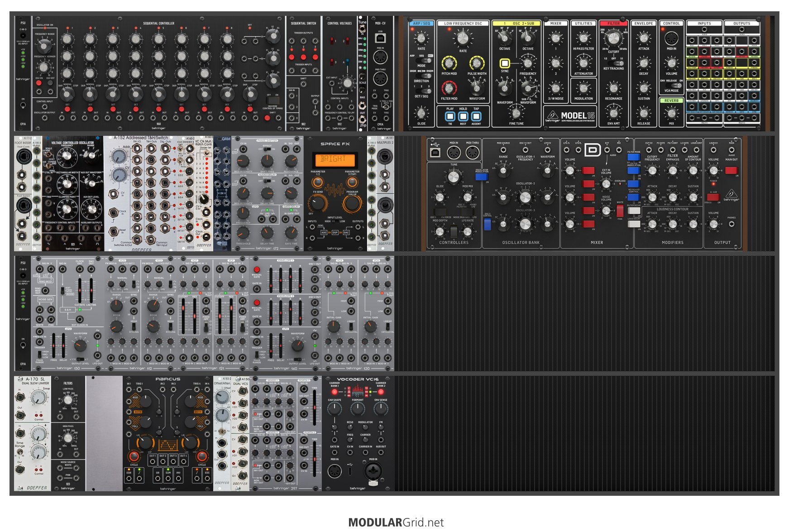Click the MIDI THRU socket on MIDI-CV module
793x532 pixels.
coord(380,78)
